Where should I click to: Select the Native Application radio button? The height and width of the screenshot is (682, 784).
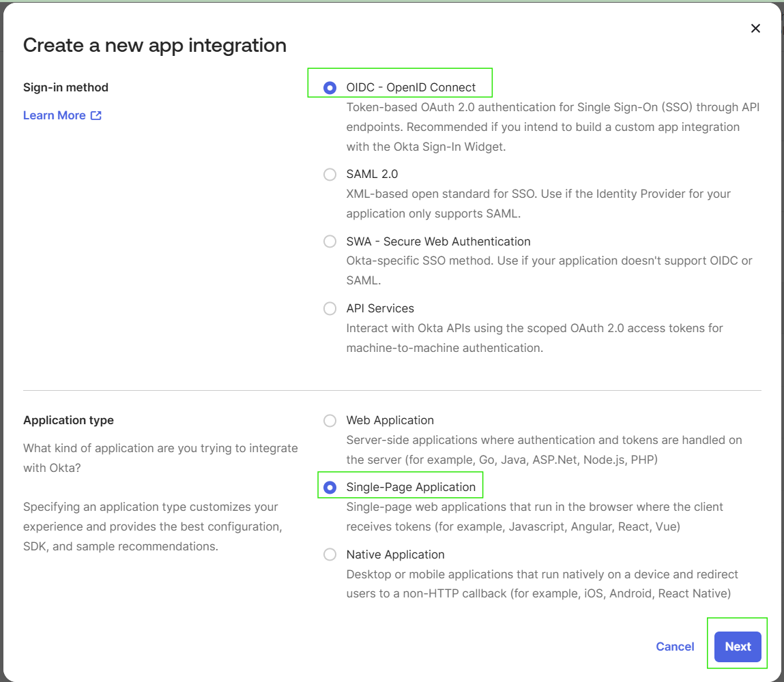(x=330, y=555)
